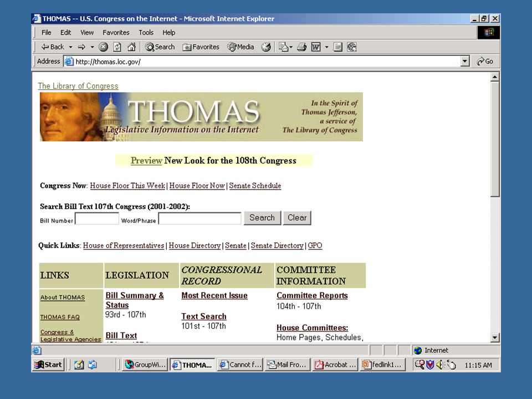Screen dimensions: 532x399
Task: Click the Mail toolbar icon
Action: [x=284, y=47]
